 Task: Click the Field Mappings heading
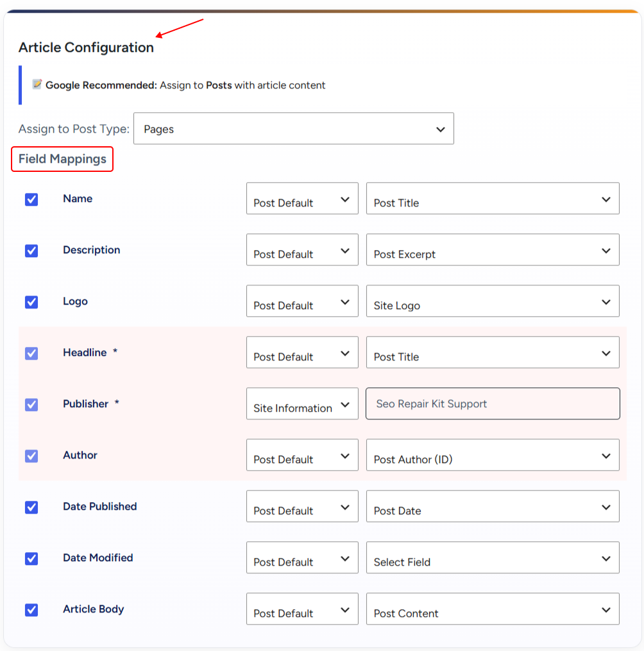tap(62, 158)
